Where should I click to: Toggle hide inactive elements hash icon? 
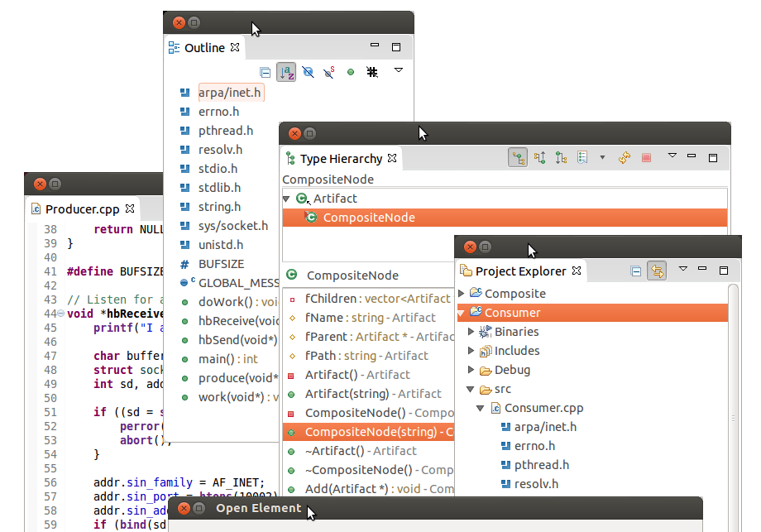pos(371,72)
